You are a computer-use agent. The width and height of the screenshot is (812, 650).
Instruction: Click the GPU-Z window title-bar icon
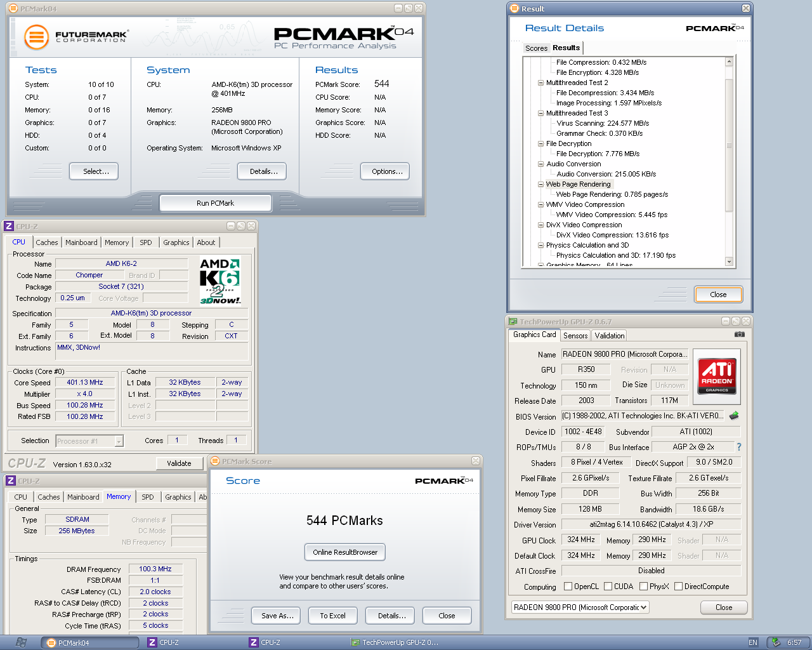(512, 321)
